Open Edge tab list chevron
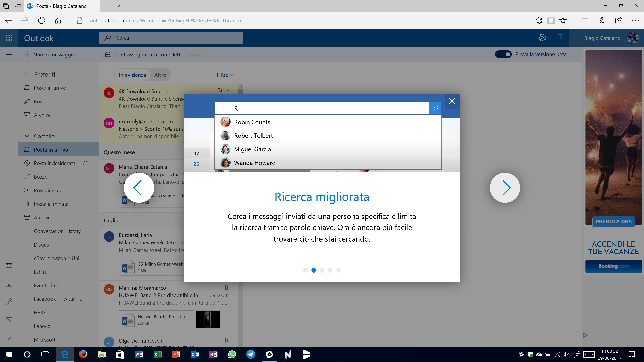This screenshot has width=644, height=362. coord(118,6)
